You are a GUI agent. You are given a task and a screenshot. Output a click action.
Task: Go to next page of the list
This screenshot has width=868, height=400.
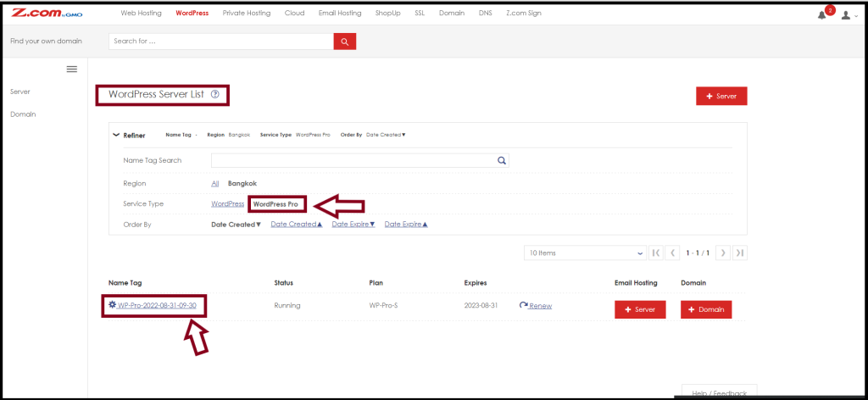click(722, 253)
